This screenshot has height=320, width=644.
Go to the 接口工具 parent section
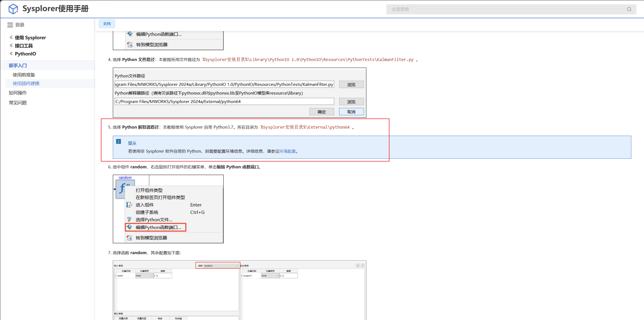tap(24, 46)
